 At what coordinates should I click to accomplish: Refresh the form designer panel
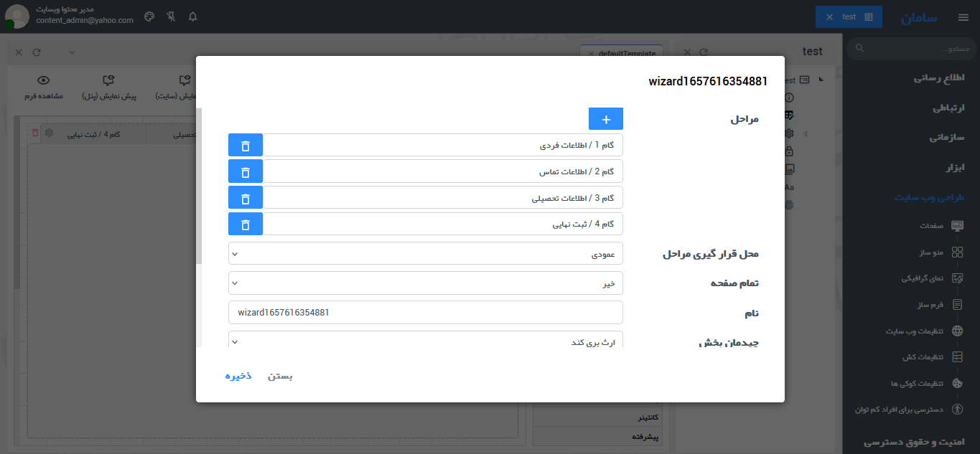point(37,52)
